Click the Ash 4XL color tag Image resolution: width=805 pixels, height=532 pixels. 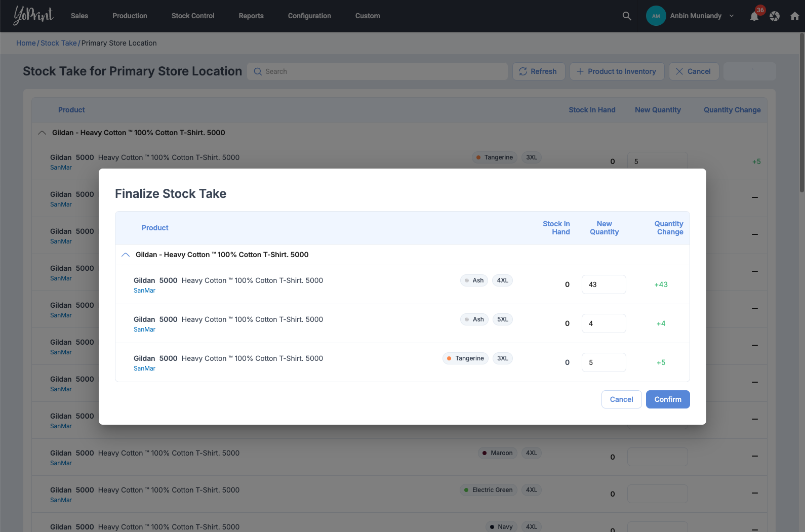(474, 280)
